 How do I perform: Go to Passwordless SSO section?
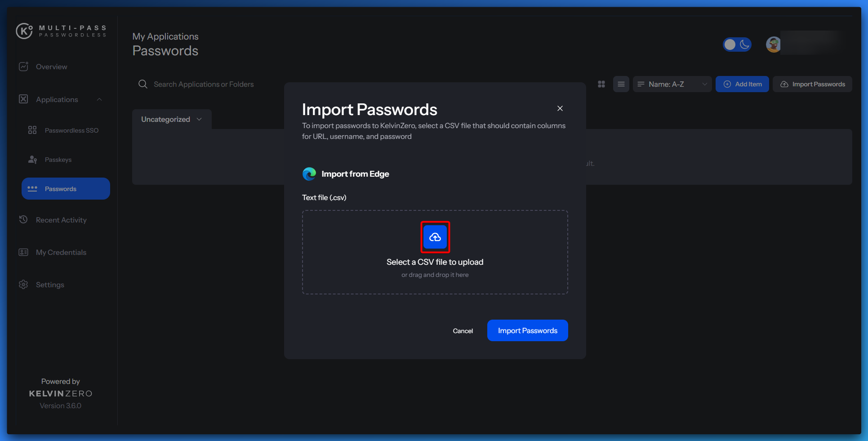pos(71,130)
